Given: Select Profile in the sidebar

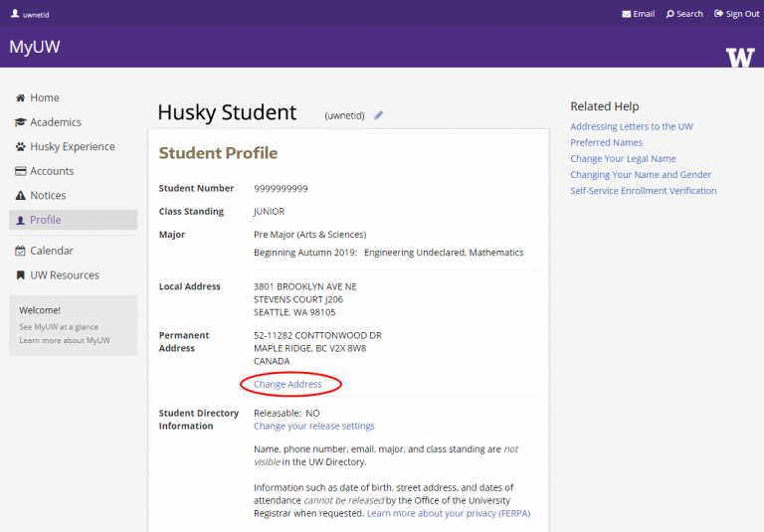Looking at the screenshot, I should pos(45,220).
